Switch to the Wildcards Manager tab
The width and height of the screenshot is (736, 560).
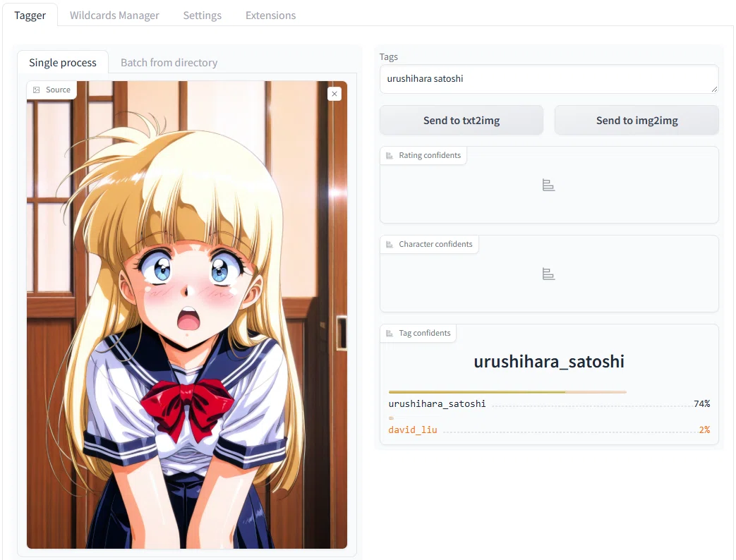pyautogui.click(x=114, y=15)
